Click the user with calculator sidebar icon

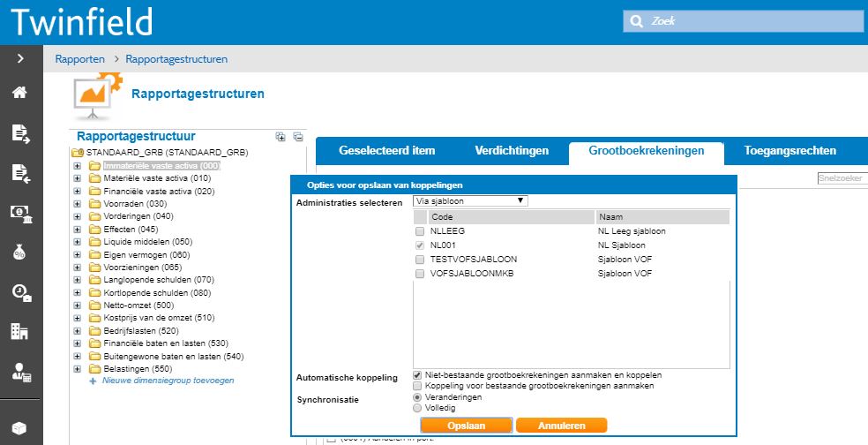click(x=19, y=372)
